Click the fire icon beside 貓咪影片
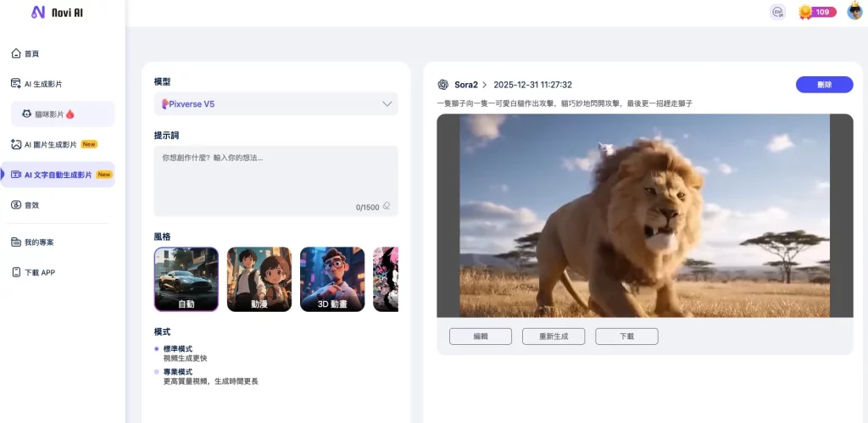Viewport: 868px width, 423px height. (70, 114)
